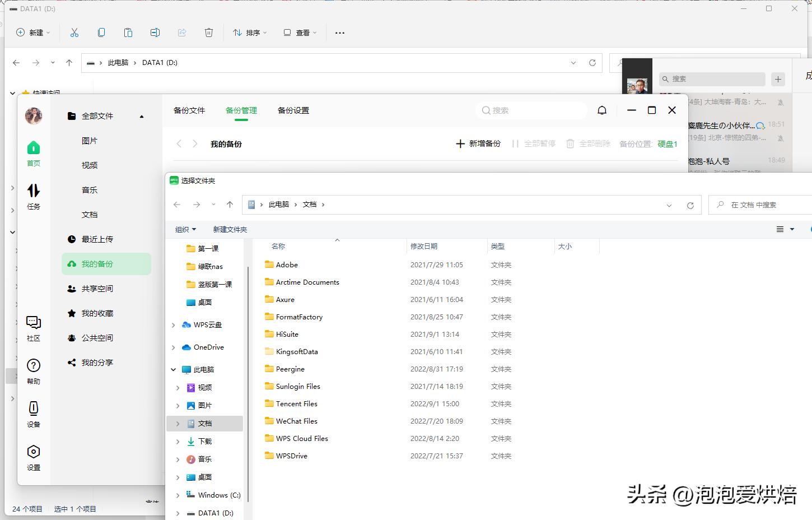This screenshot has height=520, width=812.
Task: Click the search field in the backup app
Action: 530,110
